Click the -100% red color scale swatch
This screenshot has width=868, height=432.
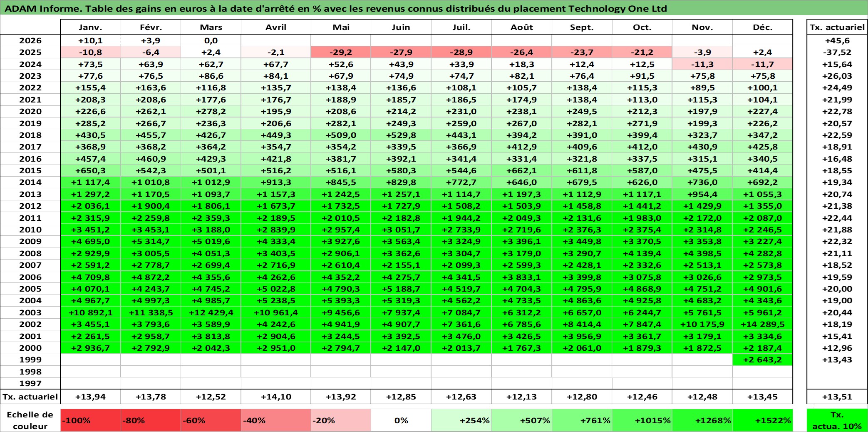91,420
